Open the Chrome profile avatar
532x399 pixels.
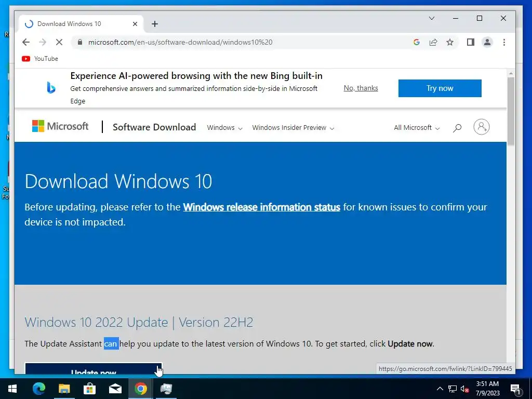[487, 42]
